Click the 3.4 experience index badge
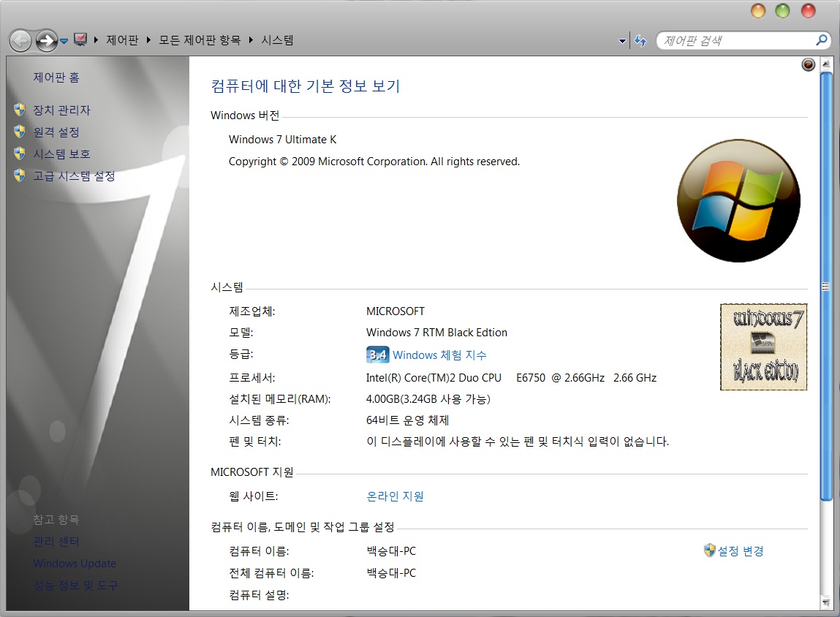840x617 pixels. click(378, 355)
